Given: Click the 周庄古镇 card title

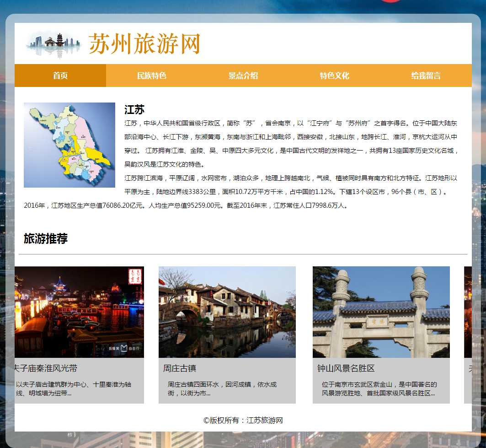Looking at the screenshot, I should pyautogui.click(x=180, y=368).
